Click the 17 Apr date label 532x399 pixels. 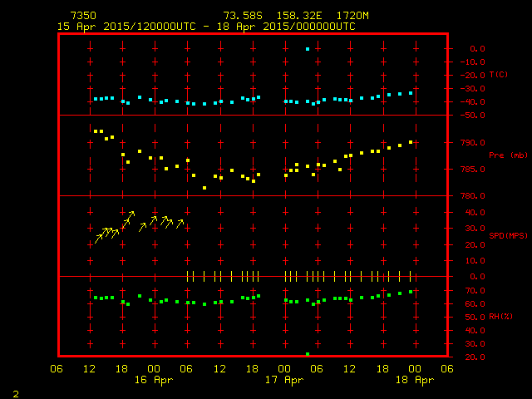[284, 380]
